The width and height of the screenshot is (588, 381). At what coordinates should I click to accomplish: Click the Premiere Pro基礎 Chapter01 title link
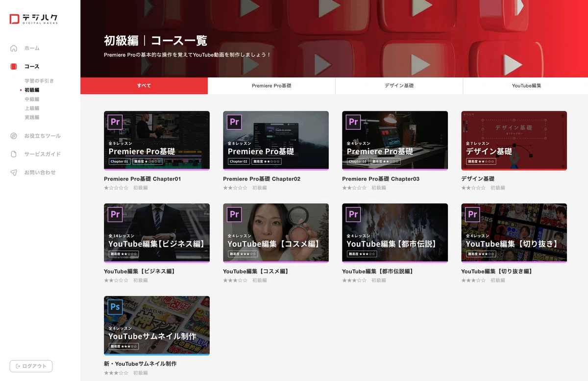pyautogui.click(x=143, y=179)
